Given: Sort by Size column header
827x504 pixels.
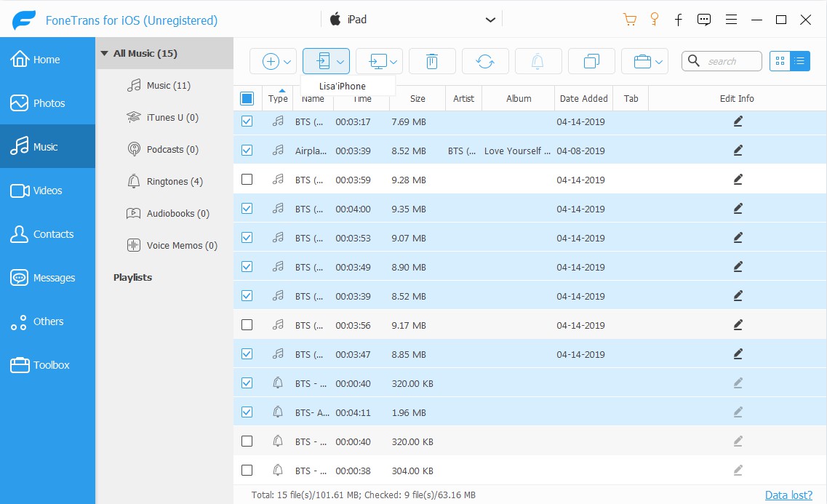Looking at the screenshot, I should (x=418, y=99).
